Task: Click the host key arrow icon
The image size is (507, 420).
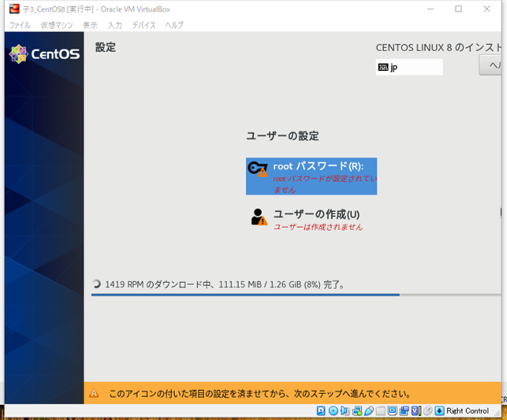Action: 439,411
